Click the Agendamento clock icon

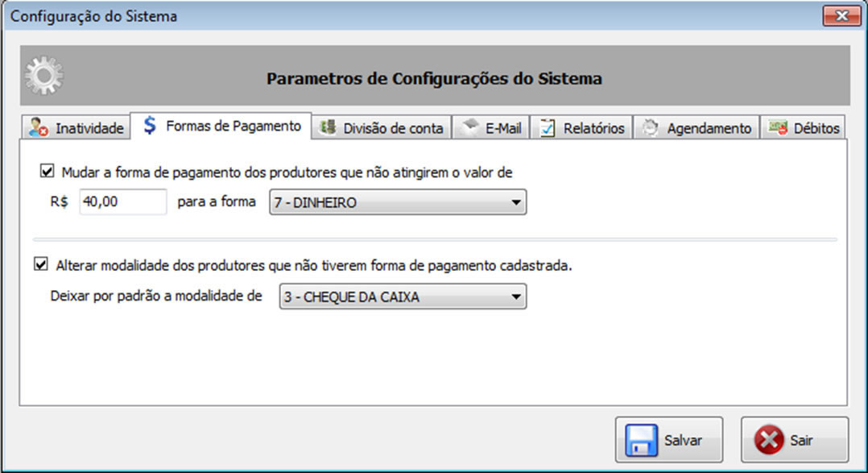651,128
